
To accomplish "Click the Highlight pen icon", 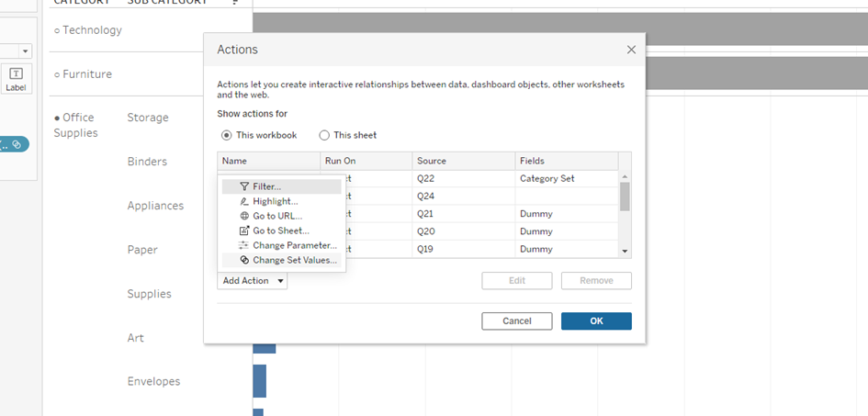I will click(244, 201).
